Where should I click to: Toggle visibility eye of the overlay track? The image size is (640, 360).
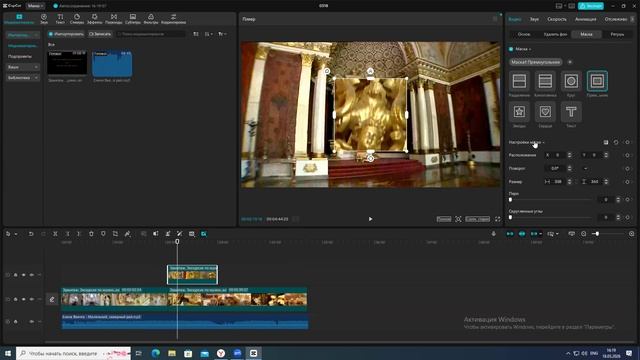click(x=23, y=275)
